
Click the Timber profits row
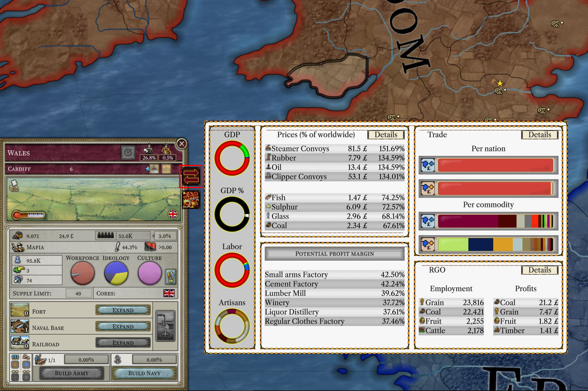525,330
